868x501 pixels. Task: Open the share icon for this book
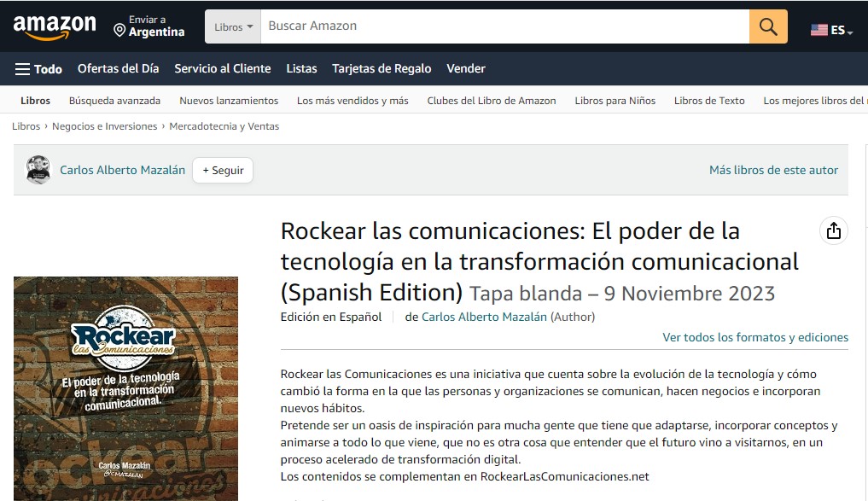coord(833,230)
